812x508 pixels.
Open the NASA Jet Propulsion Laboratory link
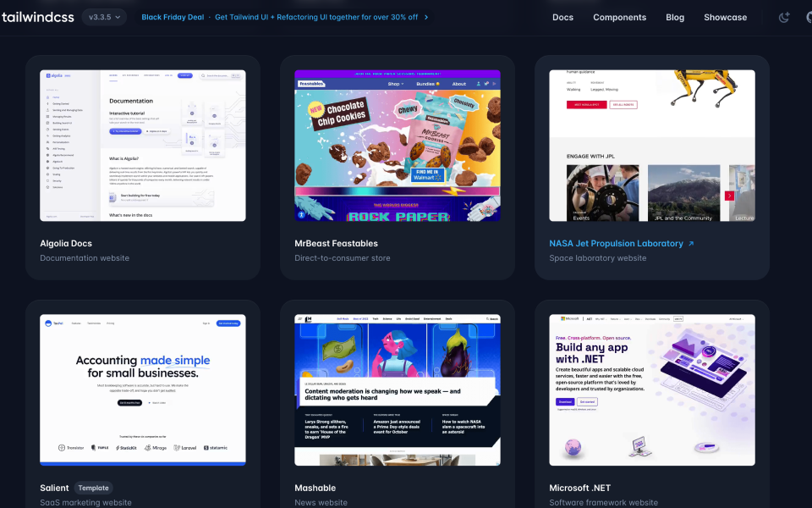click(x=617, y=243)
